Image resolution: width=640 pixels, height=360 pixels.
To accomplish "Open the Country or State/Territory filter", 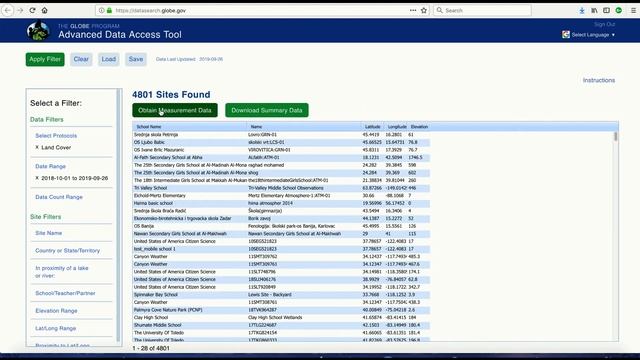I will pyautogui.click(x=67, y=250).
